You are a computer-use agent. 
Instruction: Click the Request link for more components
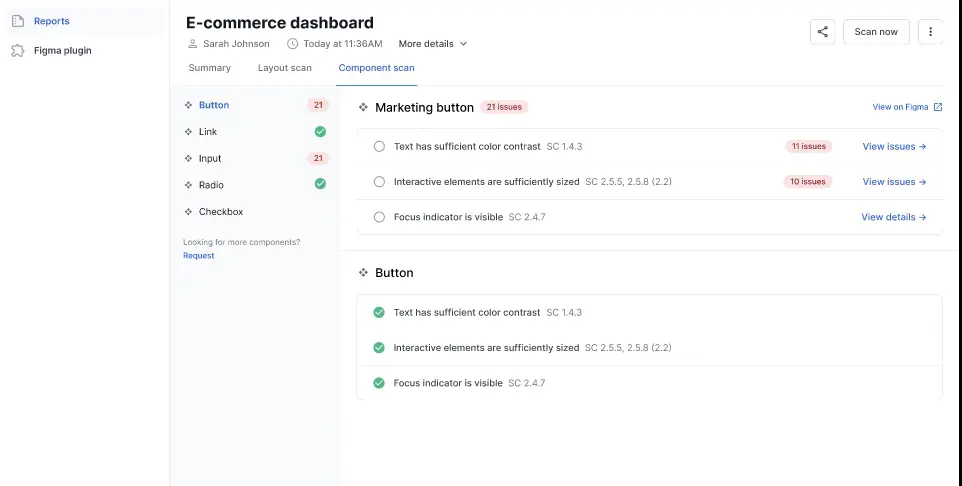(198, 256)
